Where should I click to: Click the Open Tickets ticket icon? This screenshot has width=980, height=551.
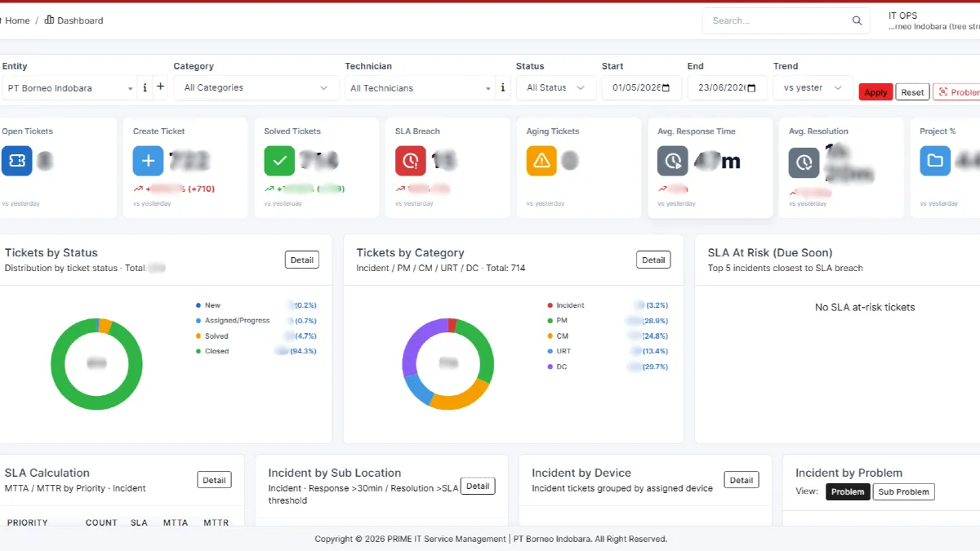click(x=17, y=161)
